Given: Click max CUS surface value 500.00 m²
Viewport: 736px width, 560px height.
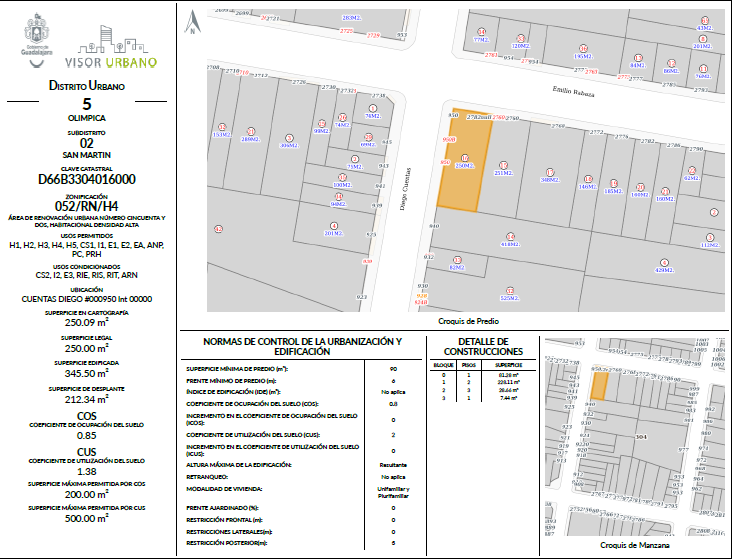Looking at the screenshot, I should (87, 519).
